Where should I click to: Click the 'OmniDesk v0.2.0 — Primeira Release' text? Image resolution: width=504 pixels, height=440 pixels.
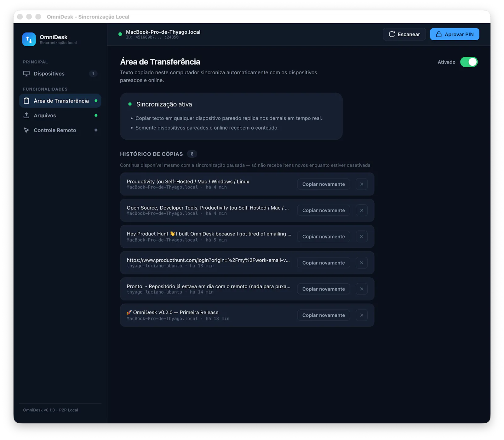(172, 313)
